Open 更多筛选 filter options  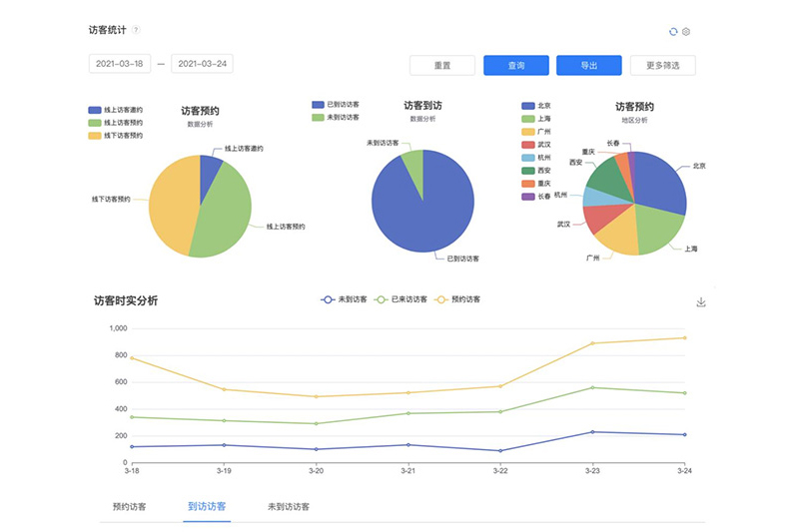tap(663, 65)
